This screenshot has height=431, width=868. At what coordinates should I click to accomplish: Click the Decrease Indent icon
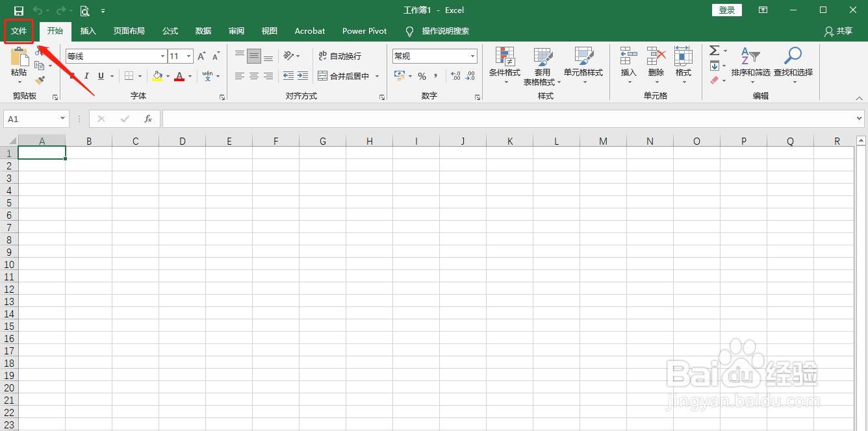[288, 76]
